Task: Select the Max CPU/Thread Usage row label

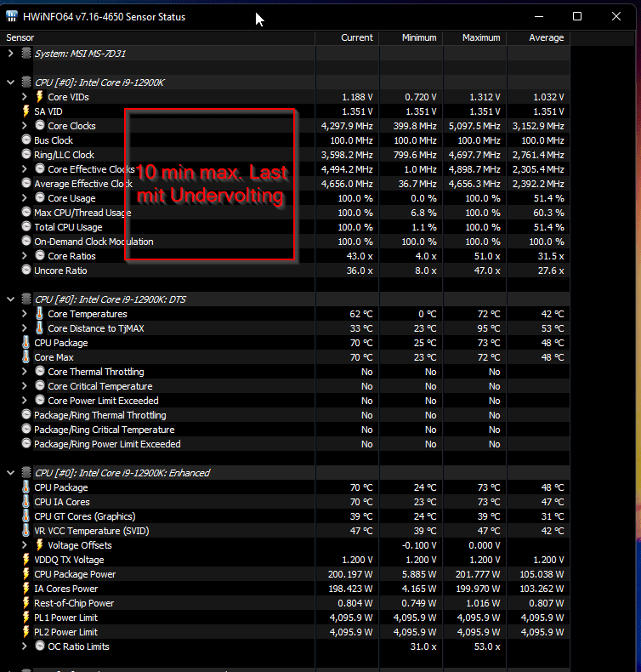Action: [x=82, y=213]
